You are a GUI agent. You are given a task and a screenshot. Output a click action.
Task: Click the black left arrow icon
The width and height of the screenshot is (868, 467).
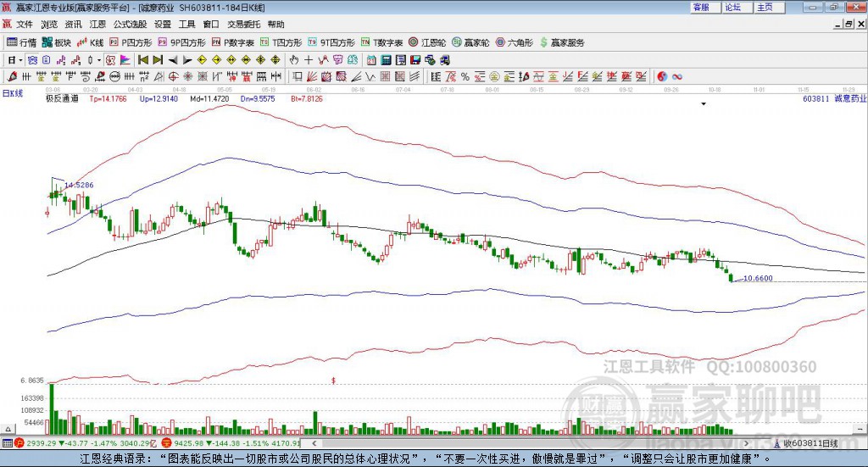coord(173,60)
